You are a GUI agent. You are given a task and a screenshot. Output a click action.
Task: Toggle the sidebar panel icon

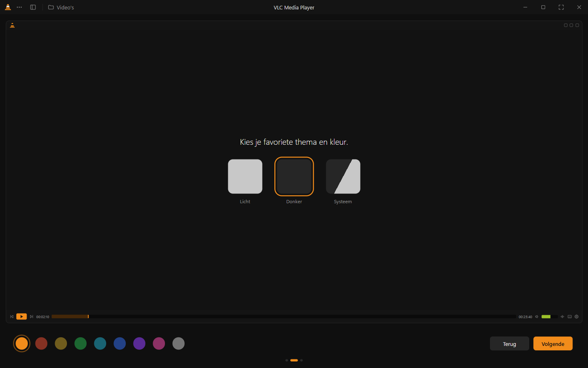(33, 7)
